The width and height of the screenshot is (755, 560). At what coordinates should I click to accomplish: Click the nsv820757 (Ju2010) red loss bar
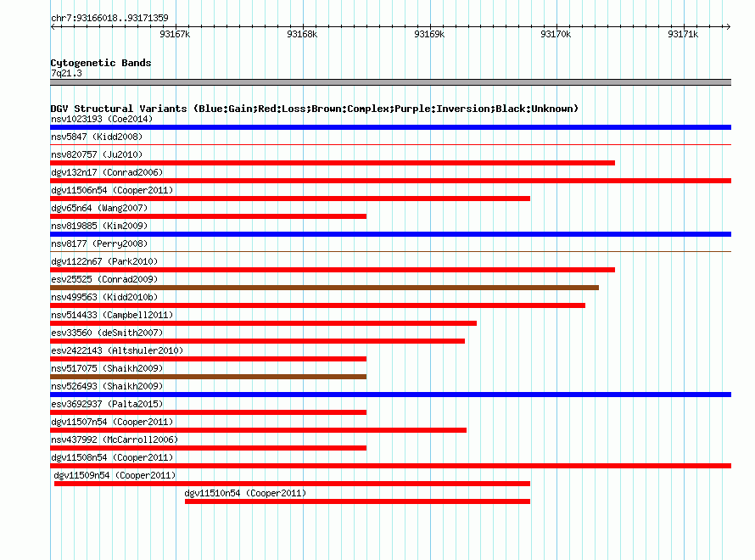[x=333, y=163]
